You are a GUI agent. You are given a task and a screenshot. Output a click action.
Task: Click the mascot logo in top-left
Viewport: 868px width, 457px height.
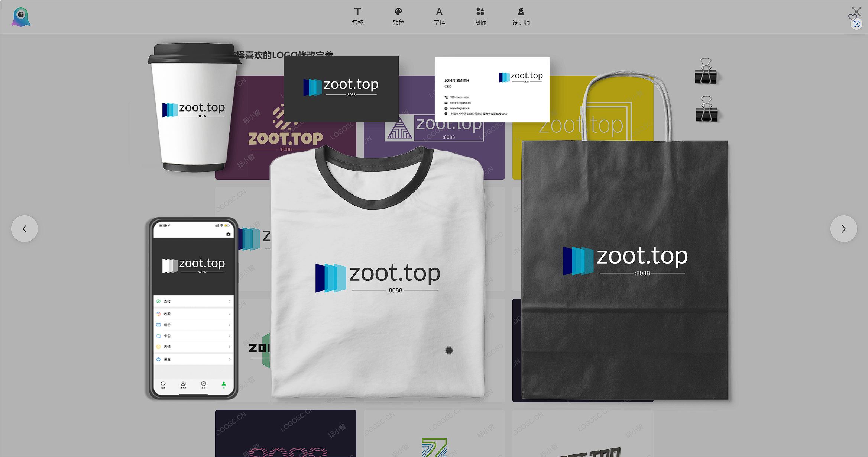(21, 17)
